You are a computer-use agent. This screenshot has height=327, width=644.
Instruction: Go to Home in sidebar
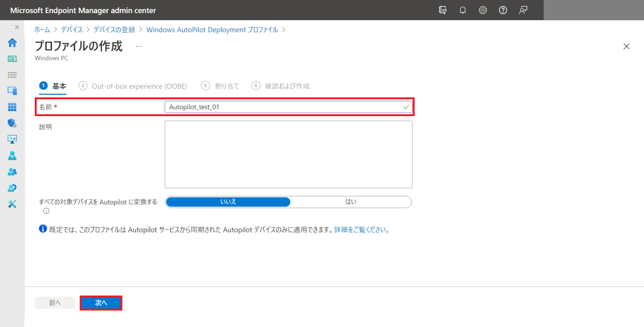[12, 43]
